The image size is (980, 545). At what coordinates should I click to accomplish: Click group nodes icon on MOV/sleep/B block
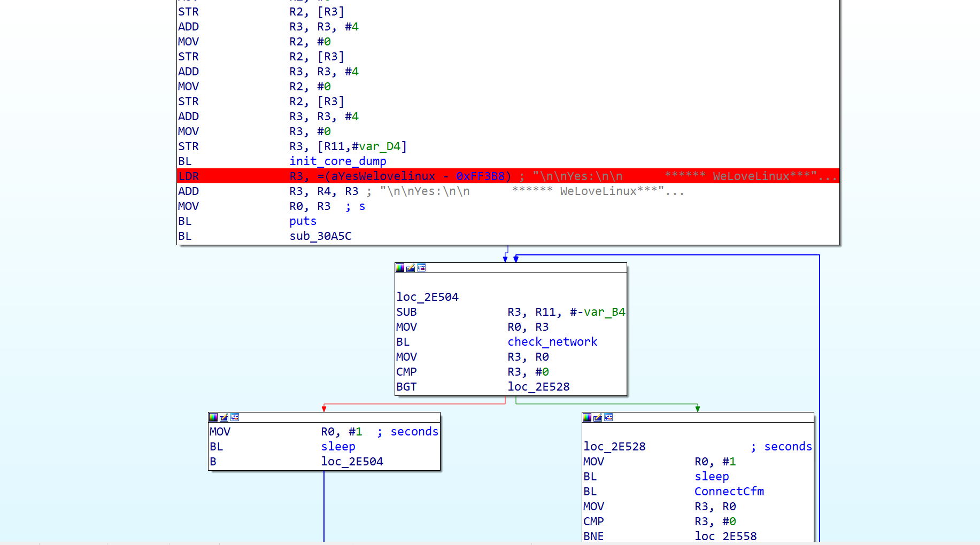pyautogui.click(x=235, y=417)
